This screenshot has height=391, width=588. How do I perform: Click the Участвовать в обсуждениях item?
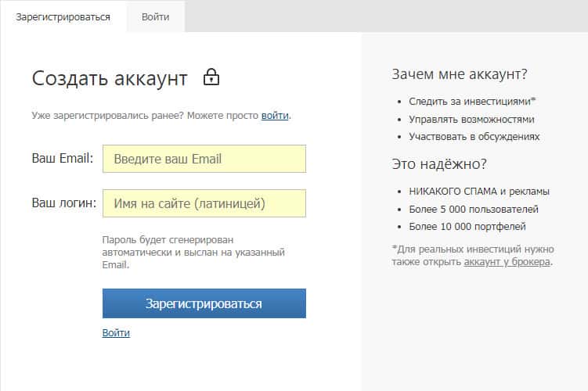pyautogui.click(x=474, y=136)
